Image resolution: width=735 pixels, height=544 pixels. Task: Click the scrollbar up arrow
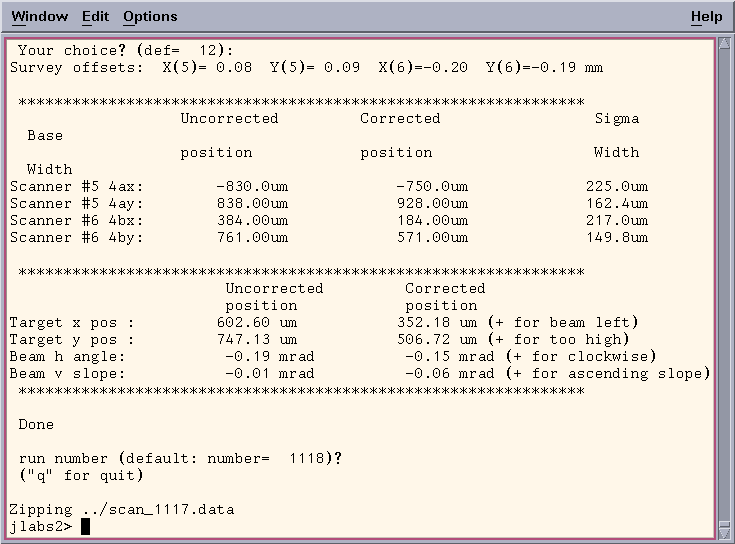[x=724, y=46]
